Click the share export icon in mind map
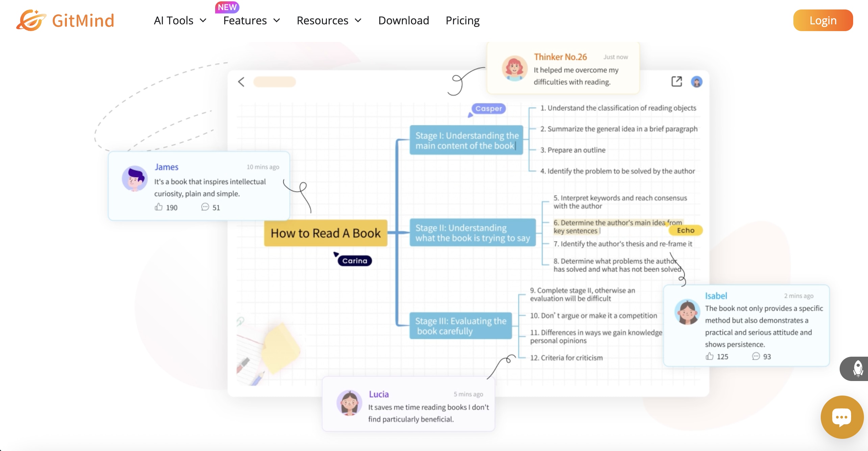 (676, 81)
